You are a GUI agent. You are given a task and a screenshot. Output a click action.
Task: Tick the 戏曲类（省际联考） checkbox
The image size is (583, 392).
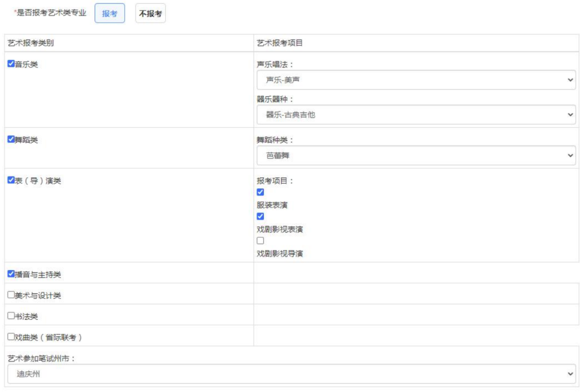(x=11, y=337)
